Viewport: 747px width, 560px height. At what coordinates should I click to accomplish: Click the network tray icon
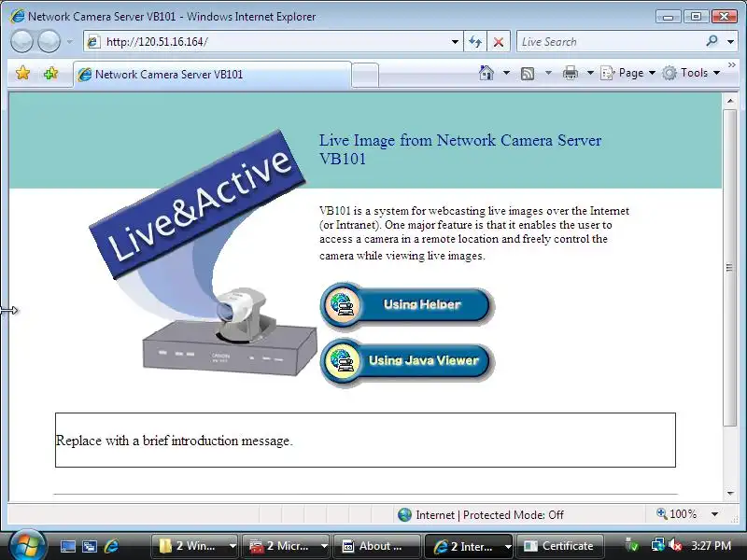click(658, 546)
